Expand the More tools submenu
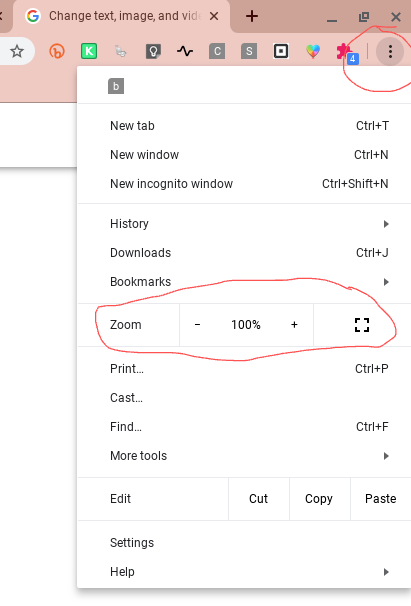 point(244,456)
